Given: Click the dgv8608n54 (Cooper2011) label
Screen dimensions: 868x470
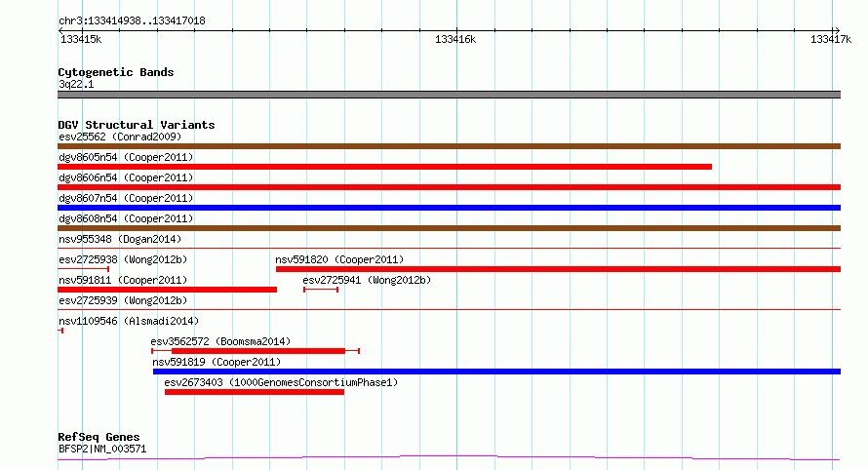Looking at the screenshot, I should point(126,218).
